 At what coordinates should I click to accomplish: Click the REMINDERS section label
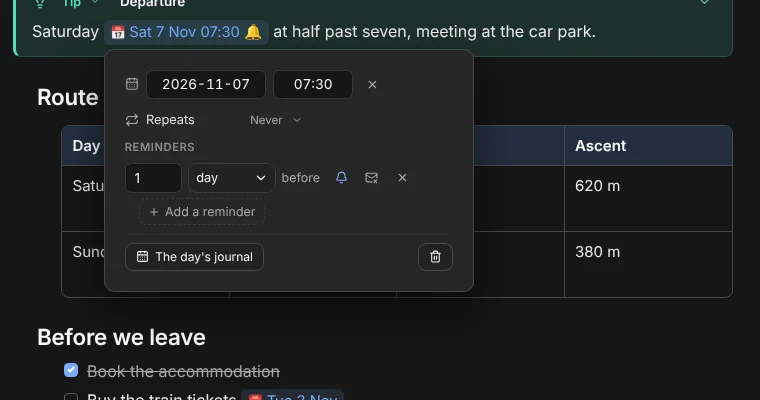pos(159,147)
